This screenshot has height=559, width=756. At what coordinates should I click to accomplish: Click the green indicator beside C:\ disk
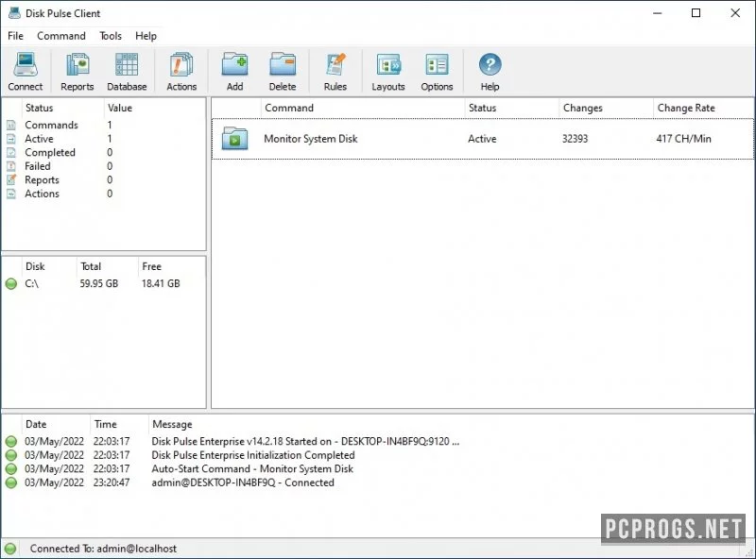(11, 283)
